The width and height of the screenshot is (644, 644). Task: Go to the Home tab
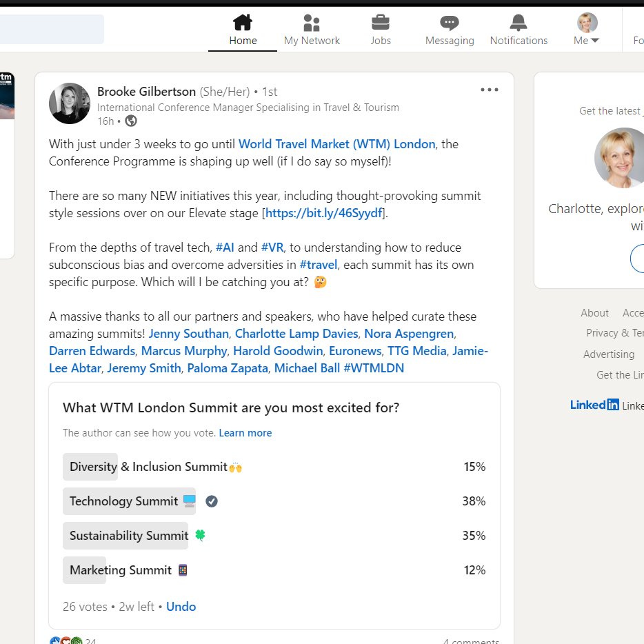243,30
